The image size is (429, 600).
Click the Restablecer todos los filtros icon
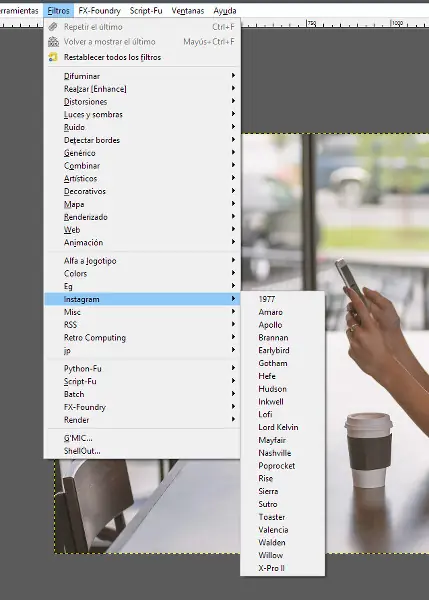pyautogui.click(x=53, y=57)
